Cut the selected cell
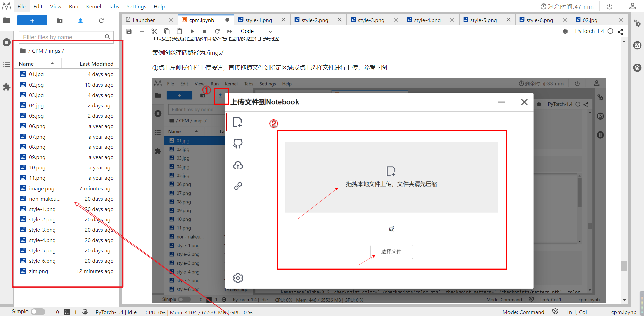644x316 pixels. pos(154,31)
